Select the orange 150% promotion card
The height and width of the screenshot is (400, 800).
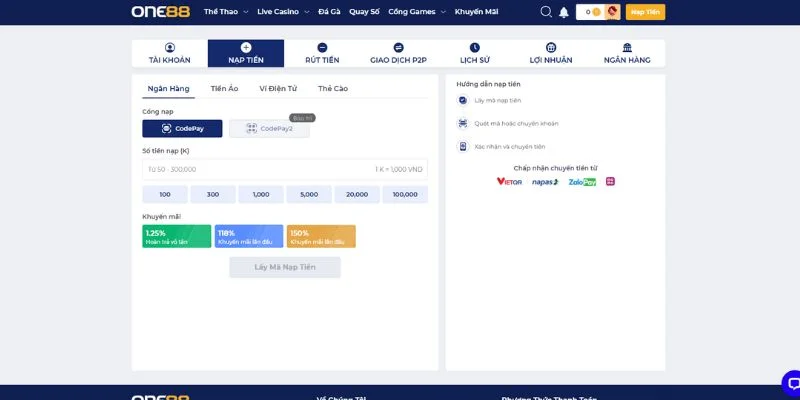pyautogui.click(x=321, y=236)
